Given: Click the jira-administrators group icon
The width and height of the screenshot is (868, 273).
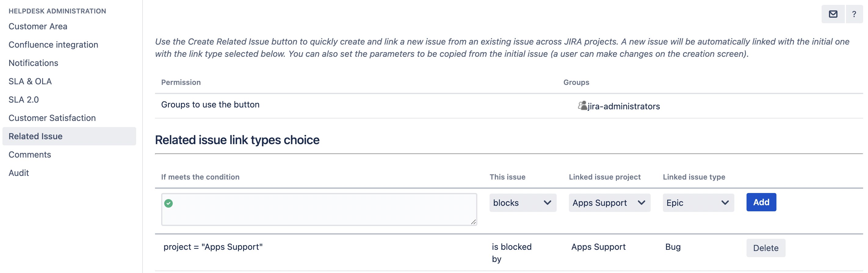Looking at the screenshot, I should click(x=582, y=106).
